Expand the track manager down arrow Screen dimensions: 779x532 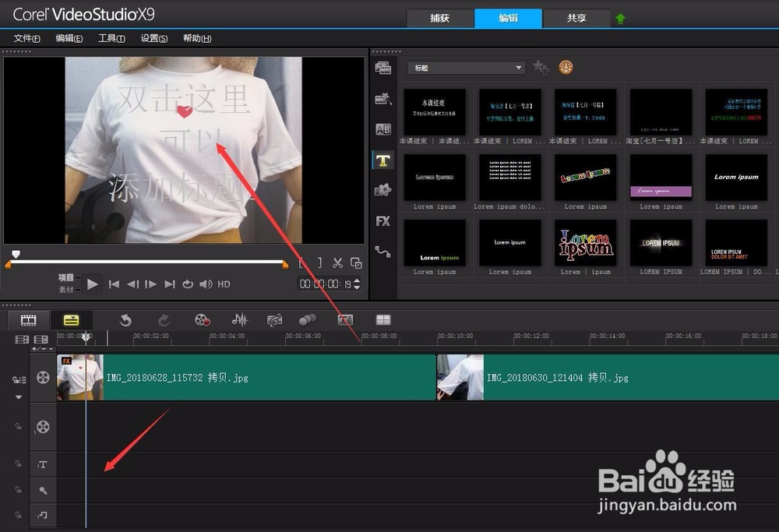(19, 397)
